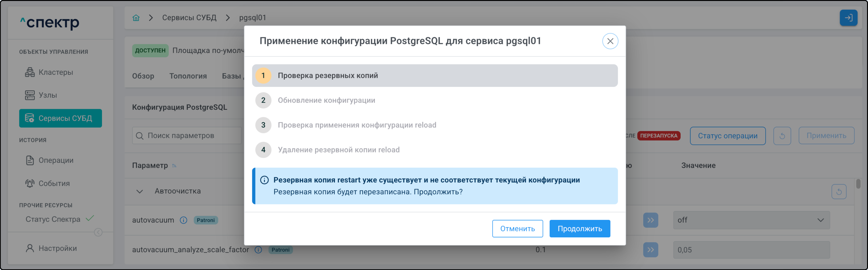Viewport: 868px width, 270px height.
Task: Sort by Параметр column header icon
Action: (174, 165)
